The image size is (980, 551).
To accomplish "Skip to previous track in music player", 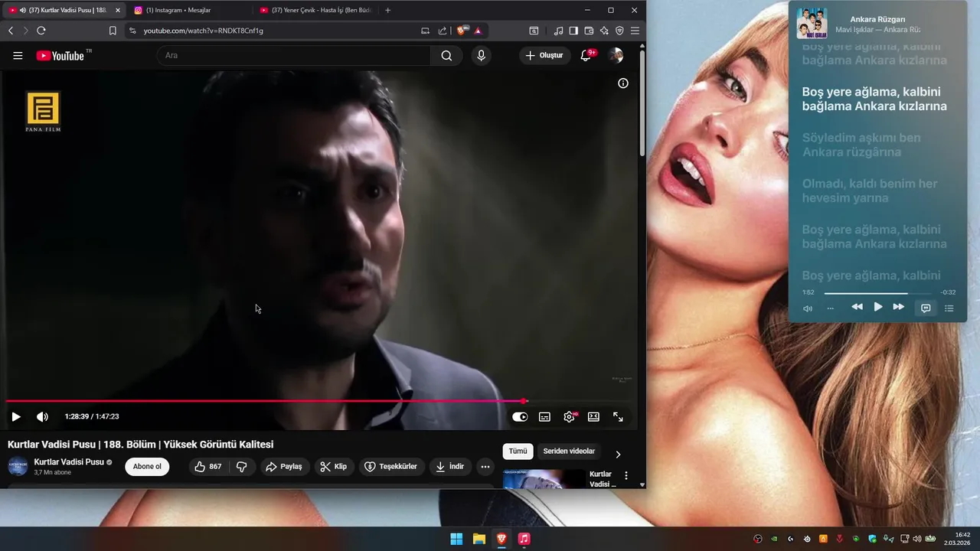I will click(857, 307).
